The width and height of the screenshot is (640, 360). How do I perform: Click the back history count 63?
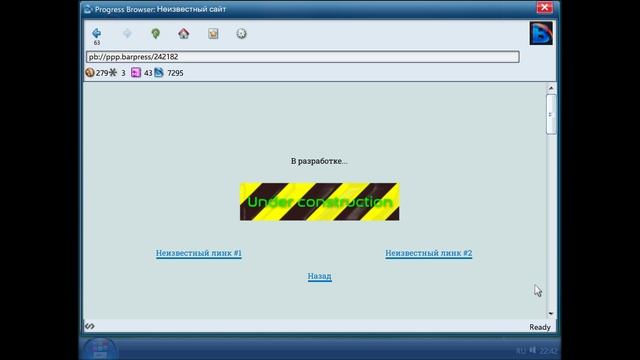point(97,43)
